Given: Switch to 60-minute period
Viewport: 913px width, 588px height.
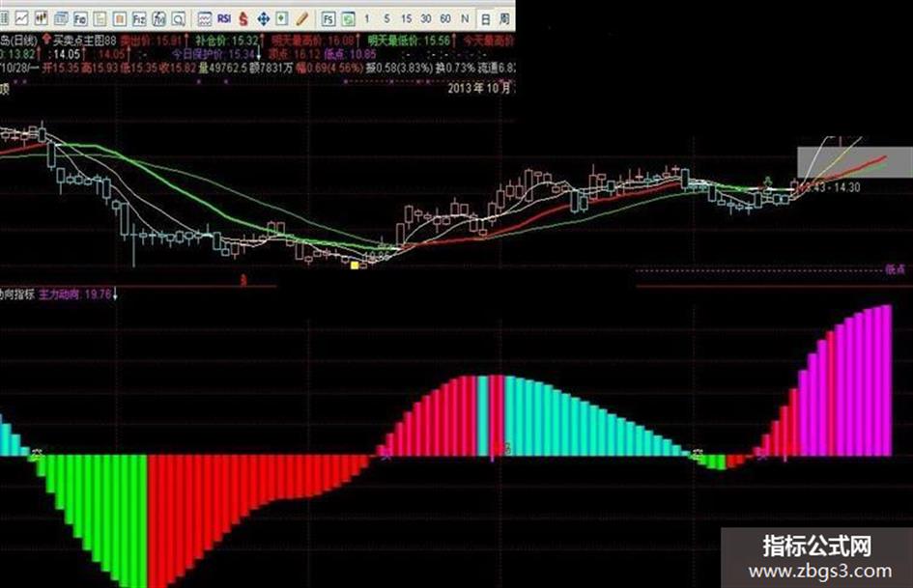Looking at the screenshot, I should point(445,18).
